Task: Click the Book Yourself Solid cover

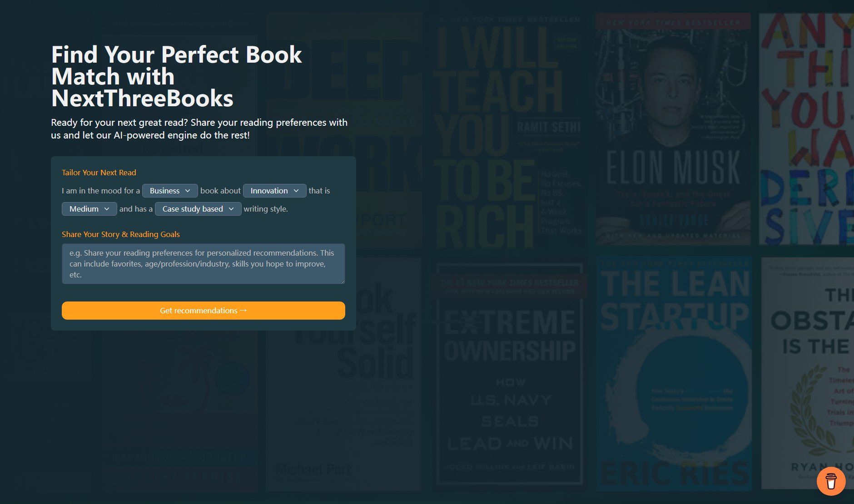Action: pos(343,374)
